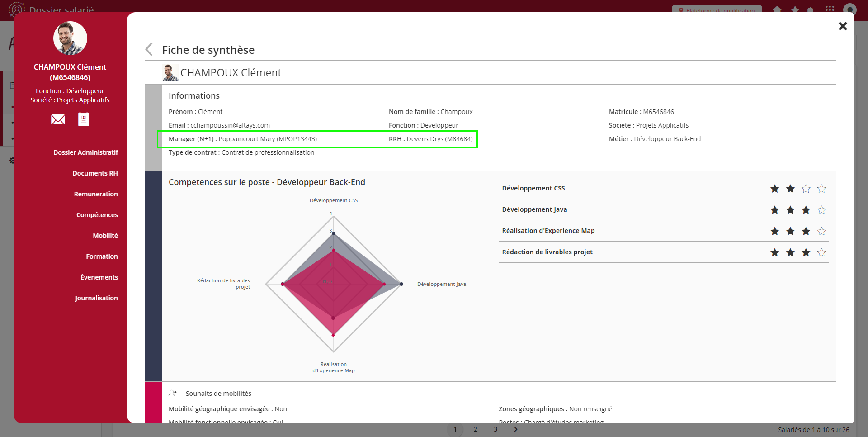Click fourth star of Développement Java rating
The height and width of the screenshot is (437, 868).
(821, 210)
